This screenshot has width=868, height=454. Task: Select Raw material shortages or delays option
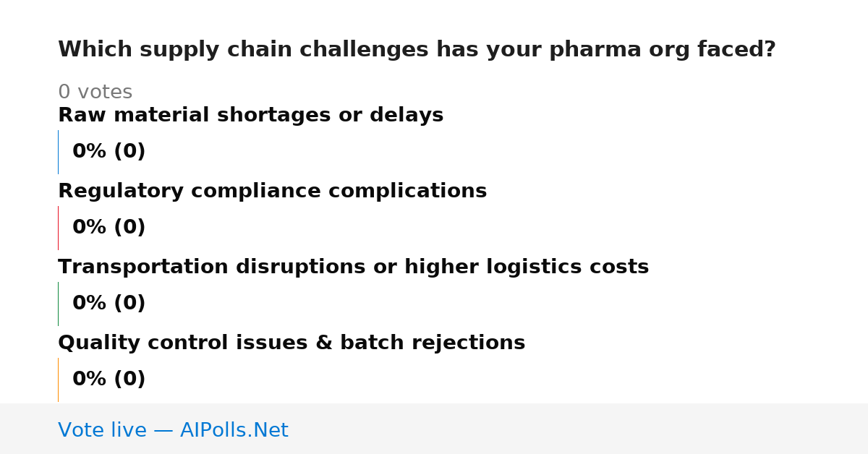(250, 116)
